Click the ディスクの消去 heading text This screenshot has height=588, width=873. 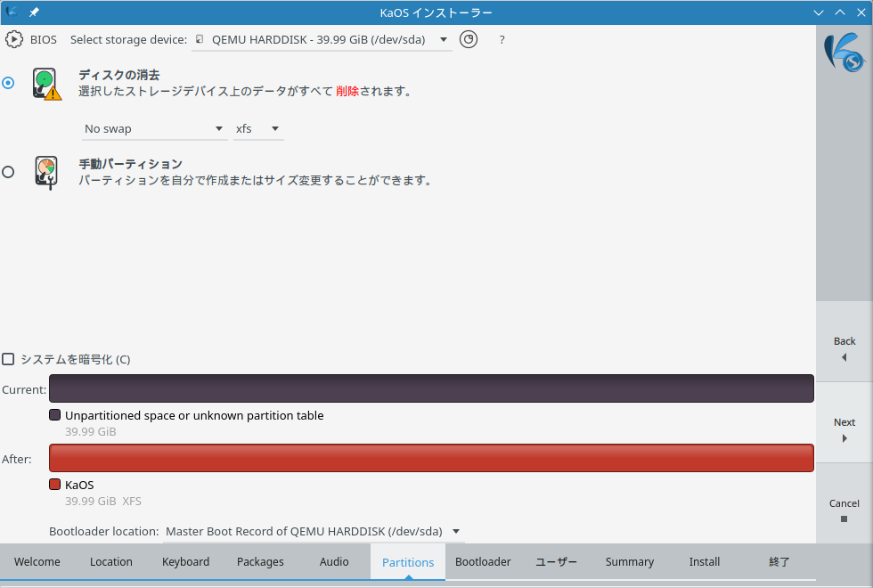pyautogui.click(x=119, y=75)
